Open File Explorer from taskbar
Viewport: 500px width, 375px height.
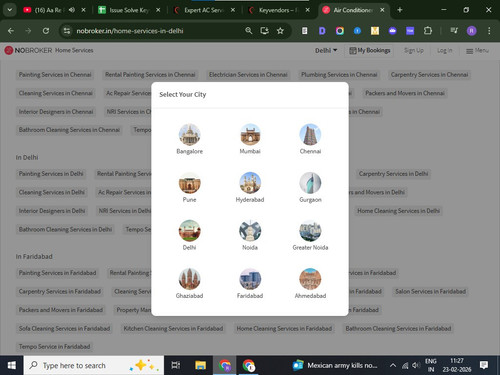(200, 366)
